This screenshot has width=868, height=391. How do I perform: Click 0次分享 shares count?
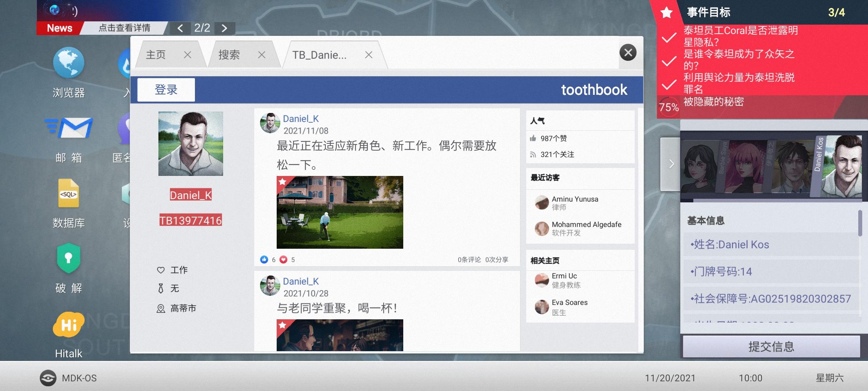click(497, 260)
